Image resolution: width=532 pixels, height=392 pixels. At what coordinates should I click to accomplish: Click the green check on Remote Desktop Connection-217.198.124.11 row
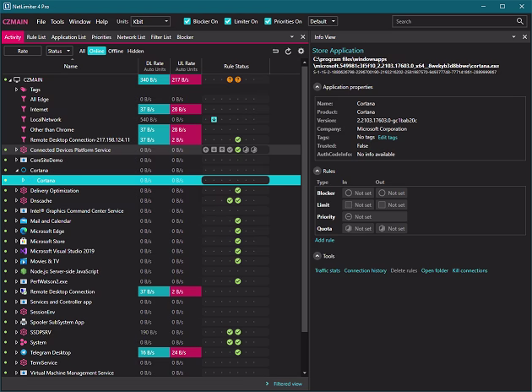click(x=238, y=140)
